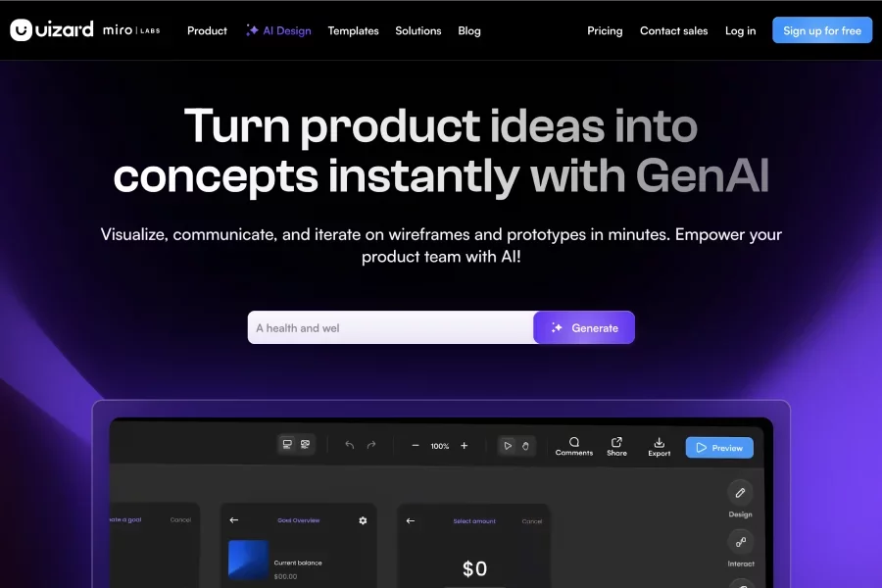This screenshot has height=588, width=882.
Task: Open the Interact panel icon
Action: tap(740, 542)
